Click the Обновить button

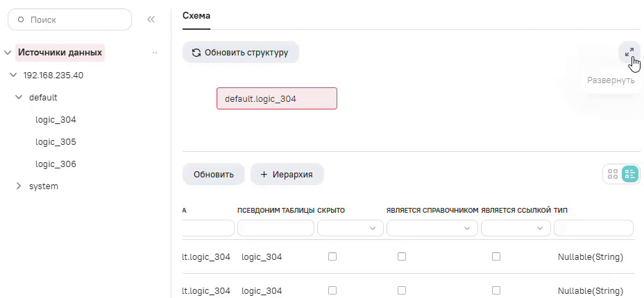tap(213, 175)
